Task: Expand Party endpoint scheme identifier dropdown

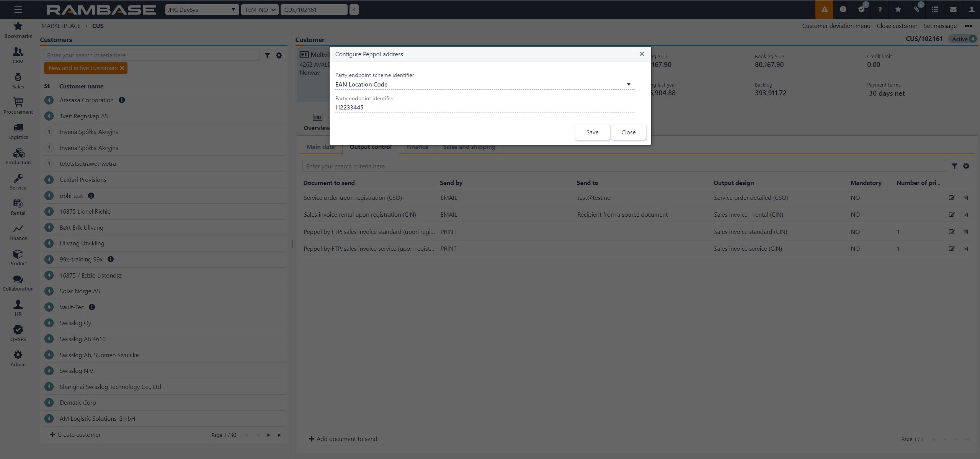Action: point(628,84)
